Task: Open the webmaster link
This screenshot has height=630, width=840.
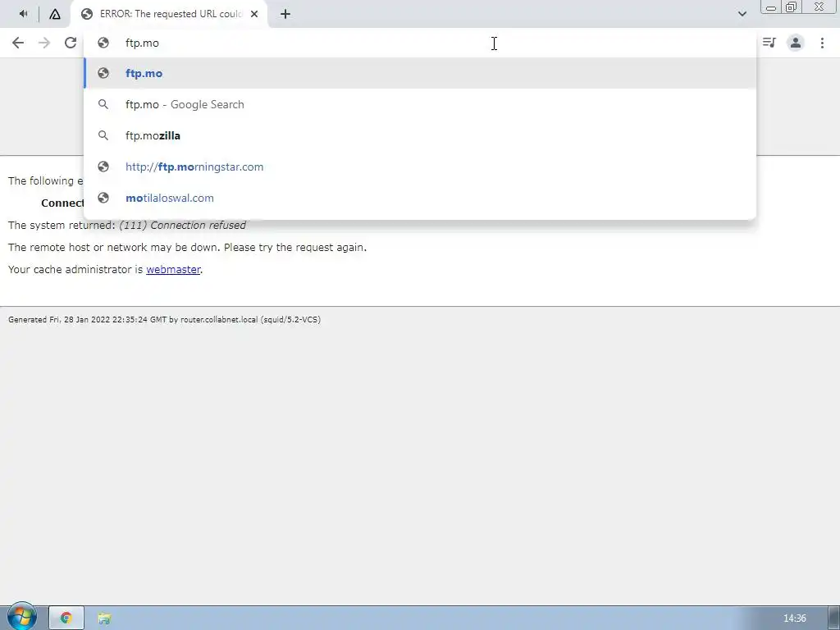Action: (173, 269)
